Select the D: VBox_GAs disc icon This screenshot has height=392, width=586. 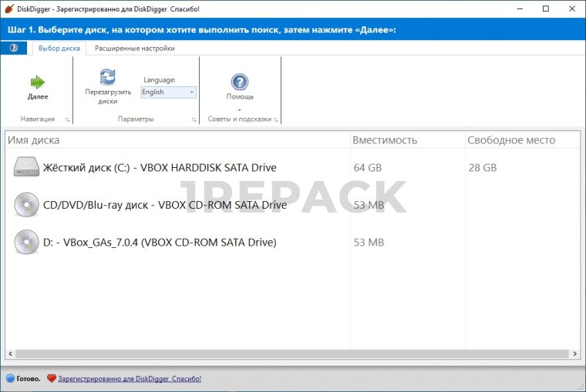point(26,243)
